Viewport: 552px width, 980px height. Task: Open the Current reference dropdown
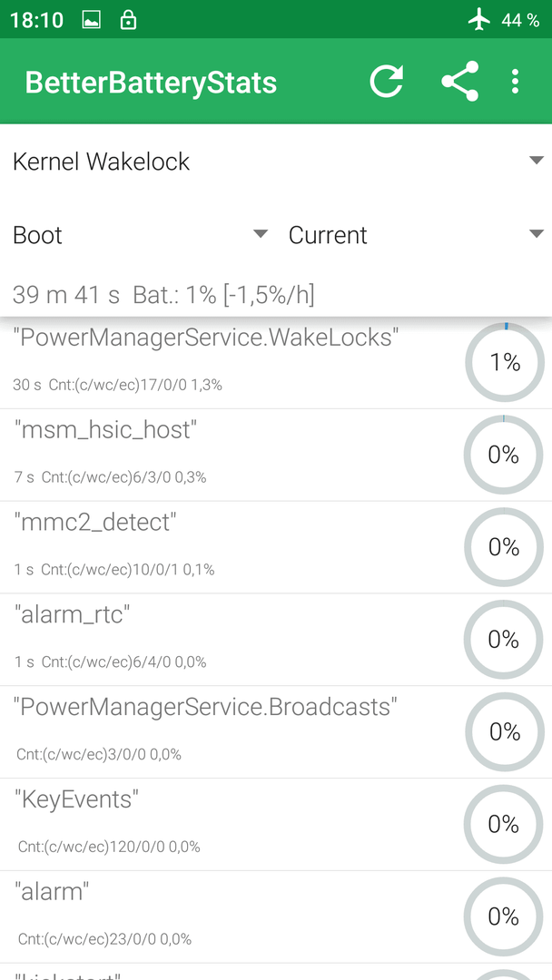tap(416, 235)
